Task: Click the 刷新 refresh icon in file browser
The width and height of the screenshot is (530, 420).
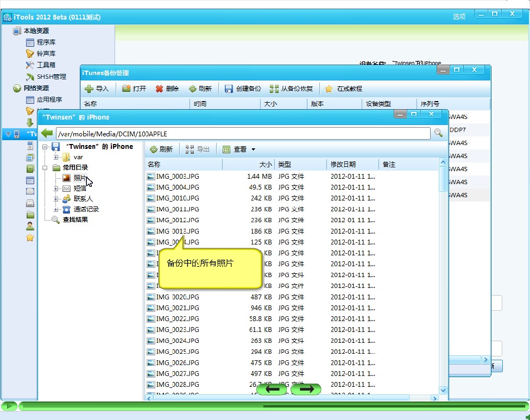Action: 161,149
